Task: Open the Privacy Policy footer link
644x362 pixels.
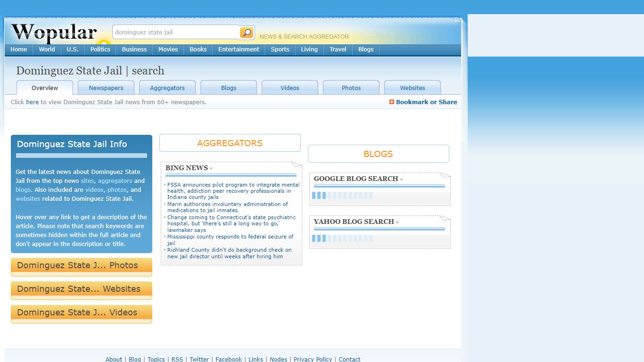Action: click(x=313, y=359)
